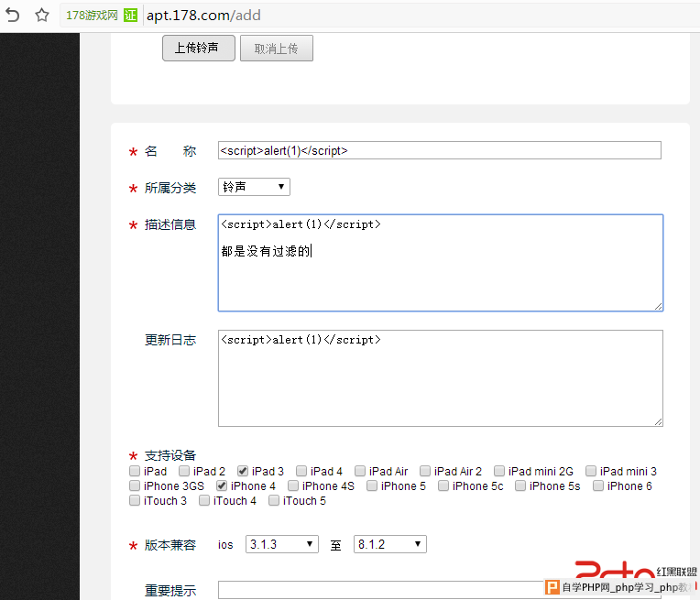Grab the 更新日志 textarea resize handle

tap(659, 422)
